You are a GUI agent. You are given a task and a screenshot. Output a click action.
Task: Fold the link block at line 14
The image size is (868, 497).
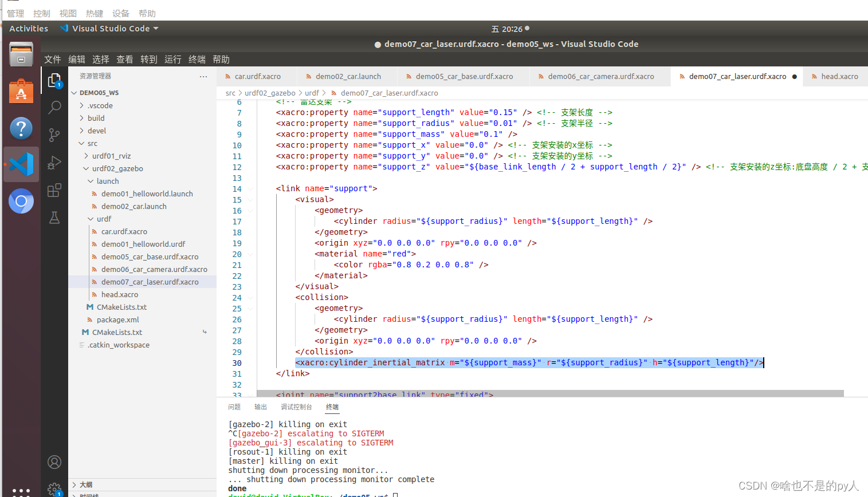pos(251,189)
